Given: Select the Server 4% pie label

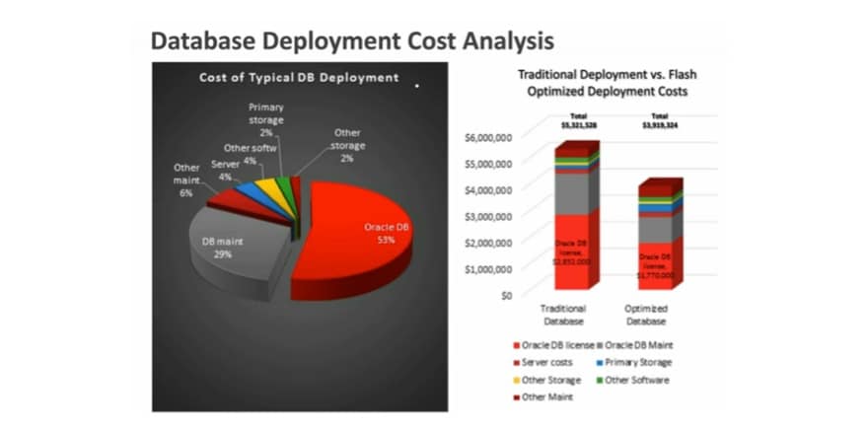Looking at the screenshot, I should tap(225, 171).
